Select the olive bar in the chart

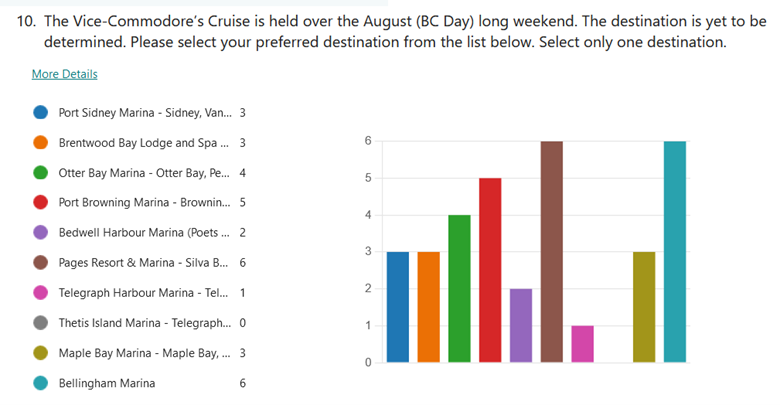pos(644,307)
